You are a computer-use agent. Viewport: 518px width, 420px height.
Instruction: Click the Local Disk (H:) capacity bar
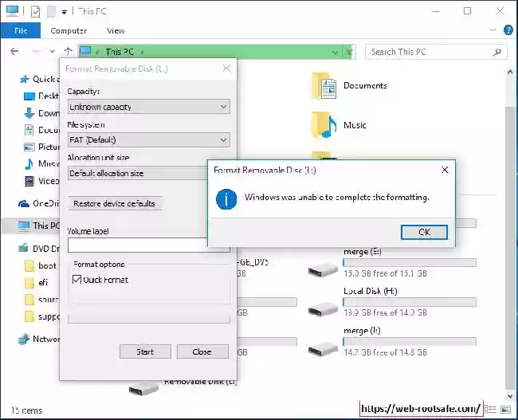[x=410, y=302]
